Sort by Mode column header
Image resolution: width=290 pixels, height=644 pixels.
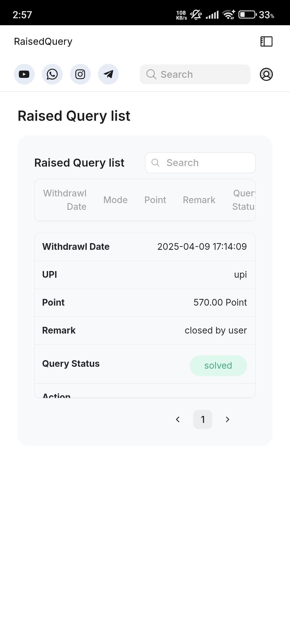pyautogui.click(x=115, y=200)
